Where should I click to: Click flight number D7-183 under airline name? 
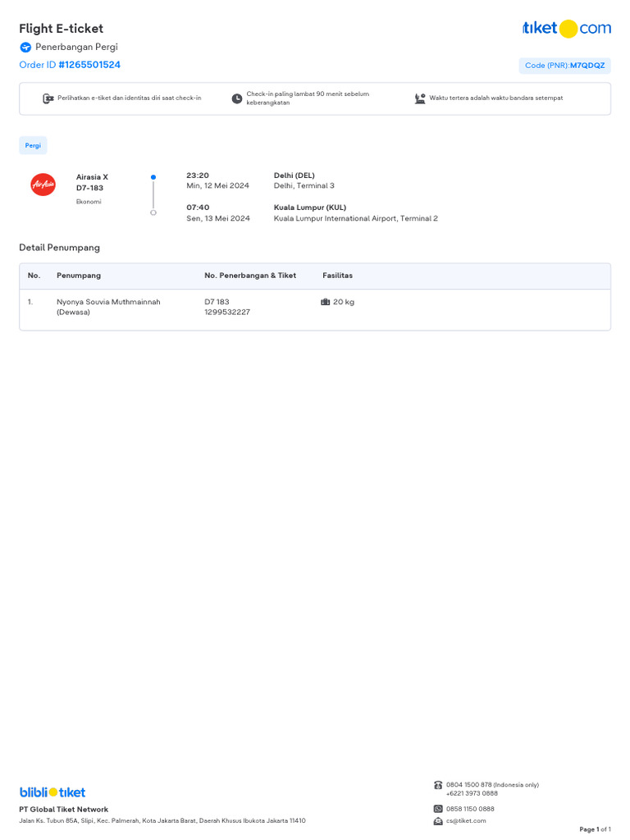coord(89,188)
